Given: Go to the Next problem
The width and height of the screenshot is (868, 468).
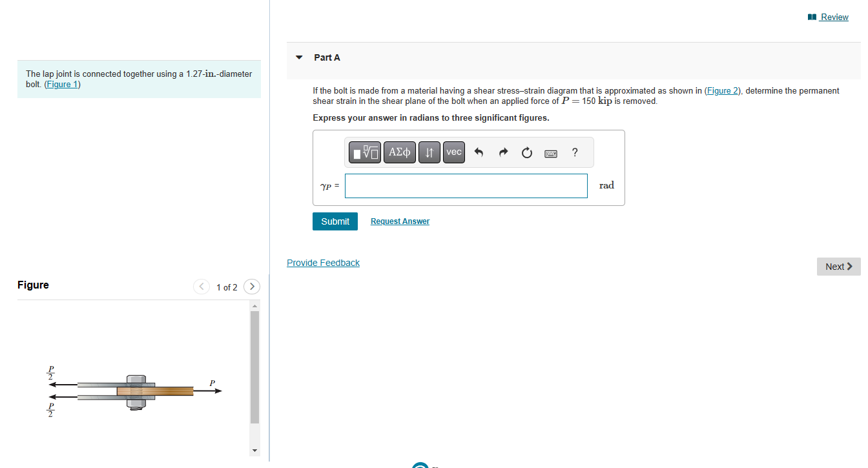Looking at the screenshot, I should tap(838, 267).
